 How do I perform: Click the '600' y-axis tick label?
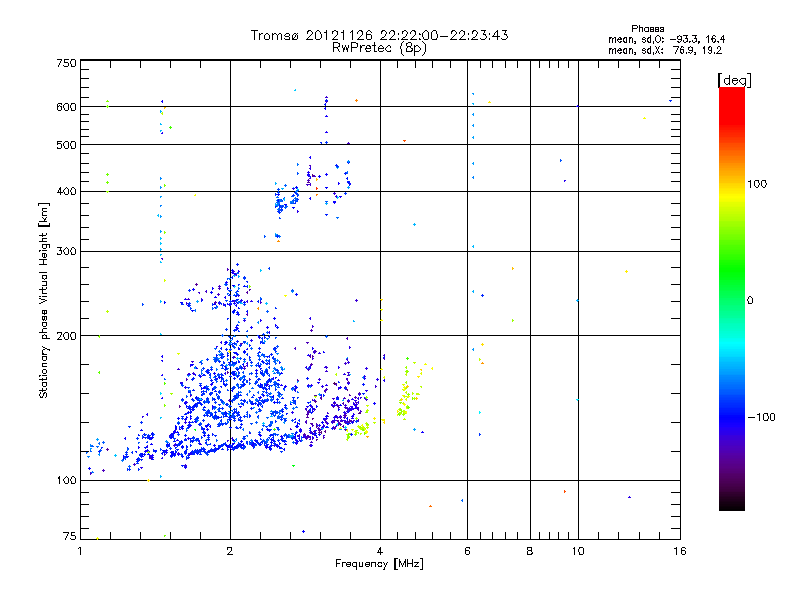click(x=66, y=107)
